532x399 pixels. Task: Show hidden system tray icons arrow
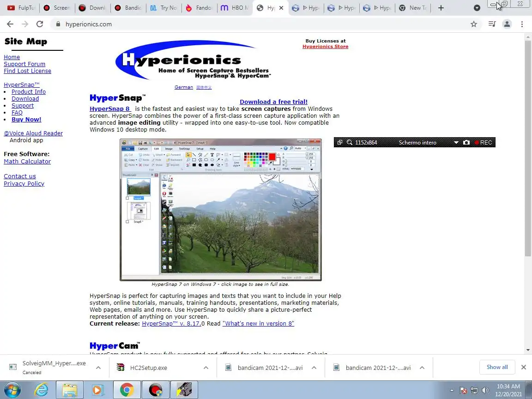[452, 390]
